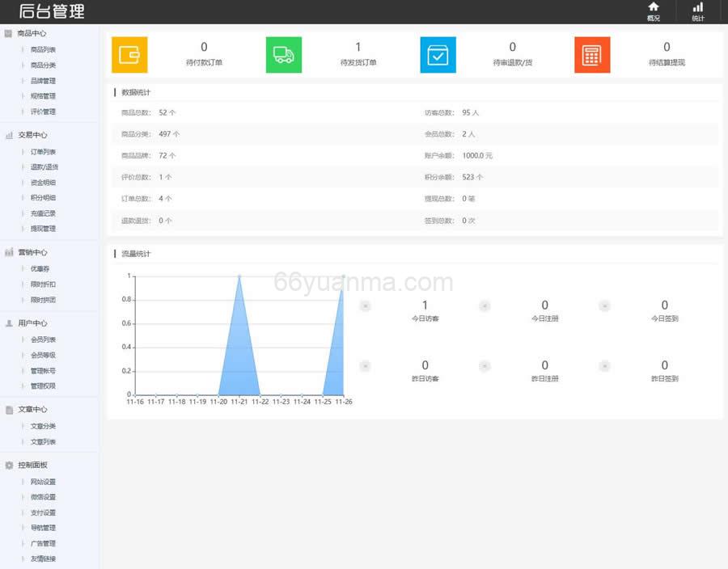
Task: Open 订单列表 in the sidebar
Action: [43, 152]
